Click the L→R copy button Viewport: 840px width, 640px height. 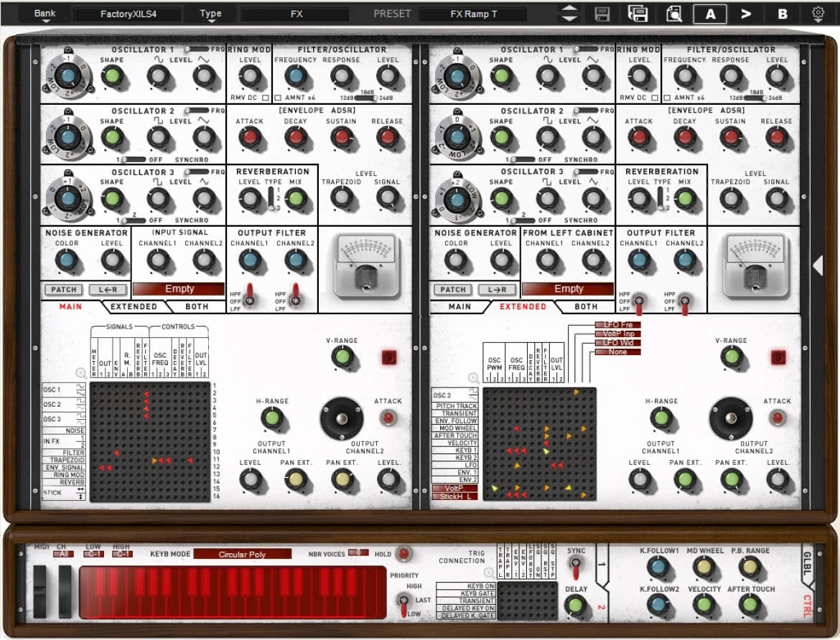[x=497, y=290]
